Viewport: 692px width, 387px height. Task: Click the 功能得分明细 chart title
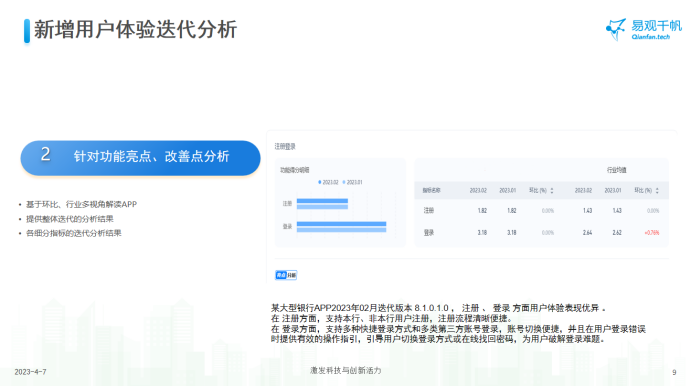tap(294, 170)
